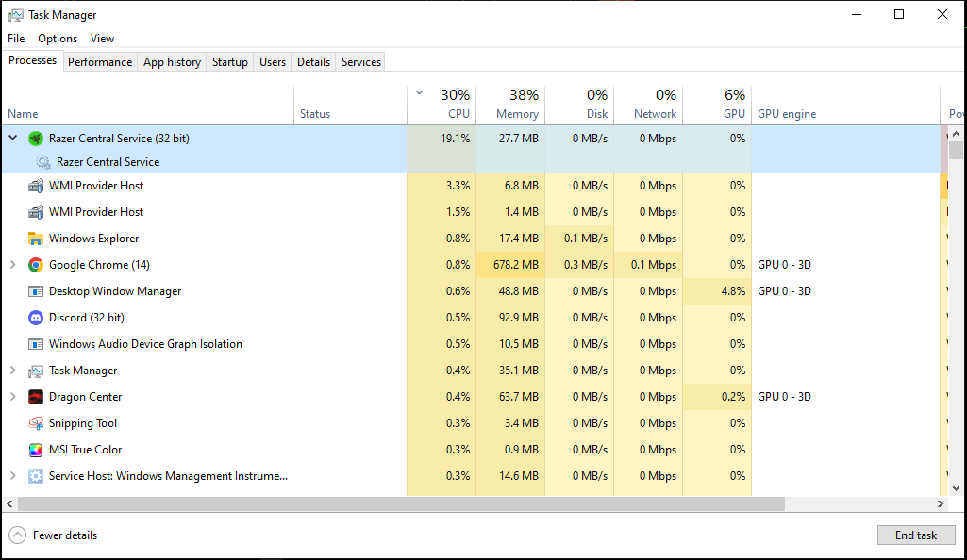Click the Snipping Tool scissors icon
Image resolution: width=967 pixels, height=560 pixels.
tap(36, 423)
